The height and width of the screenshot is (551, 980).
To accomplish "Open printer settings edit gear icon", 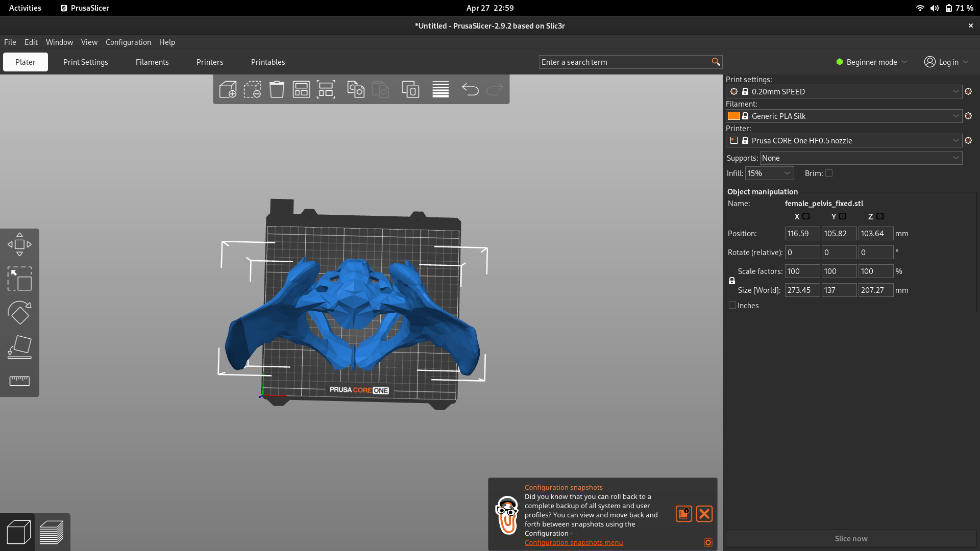I will click(x=968, y=140).
